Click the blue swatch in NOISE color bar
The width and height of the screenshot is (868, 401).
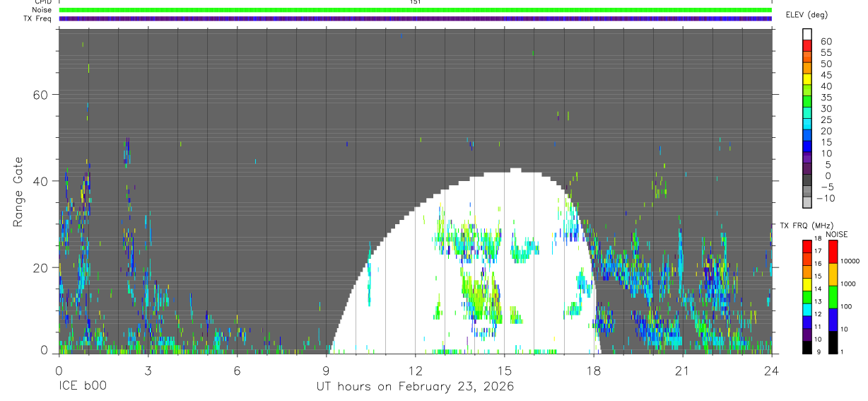833,319
